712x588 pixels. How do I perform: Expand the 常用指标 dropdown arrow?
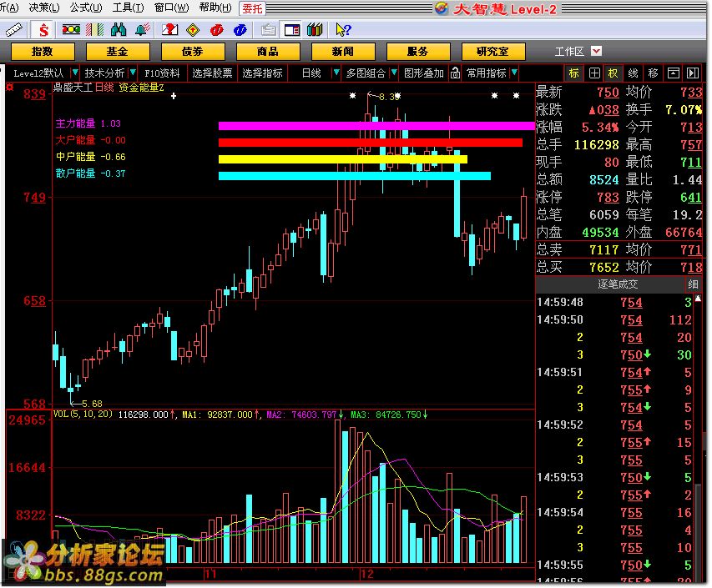click(514, 73)
